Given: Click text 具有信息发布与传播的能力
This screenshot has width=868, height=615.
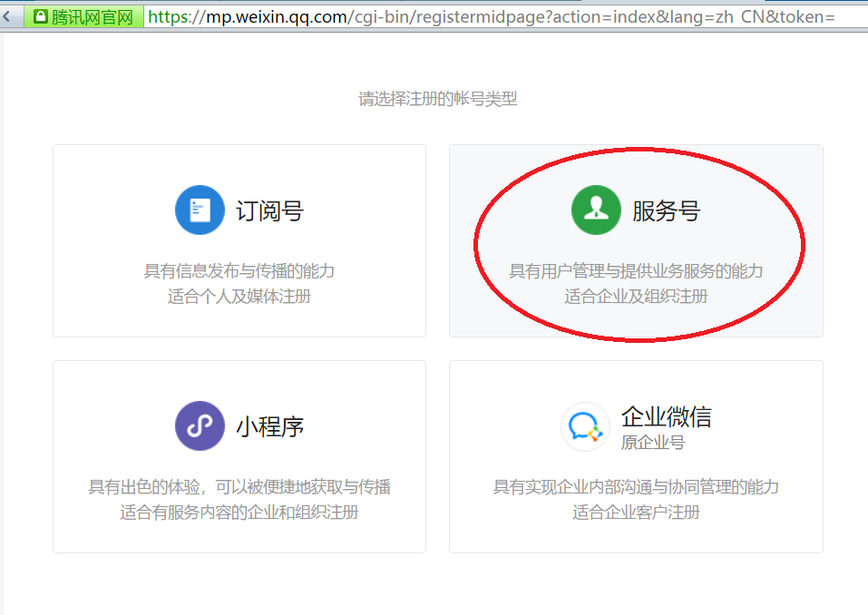Looking at the screenshot, I should pyautogui.click(x=239, y=270).
